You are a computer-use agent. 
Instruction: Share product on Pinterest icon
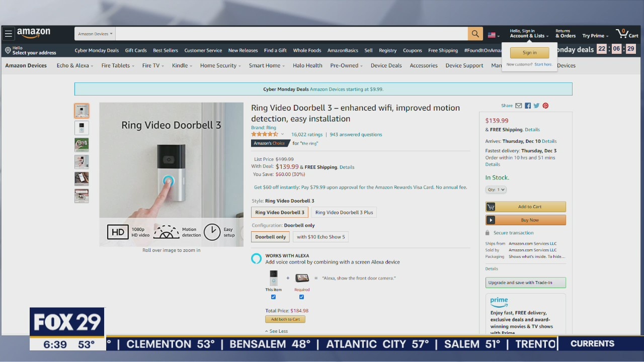pyautogui.click(x=545, y=106)
